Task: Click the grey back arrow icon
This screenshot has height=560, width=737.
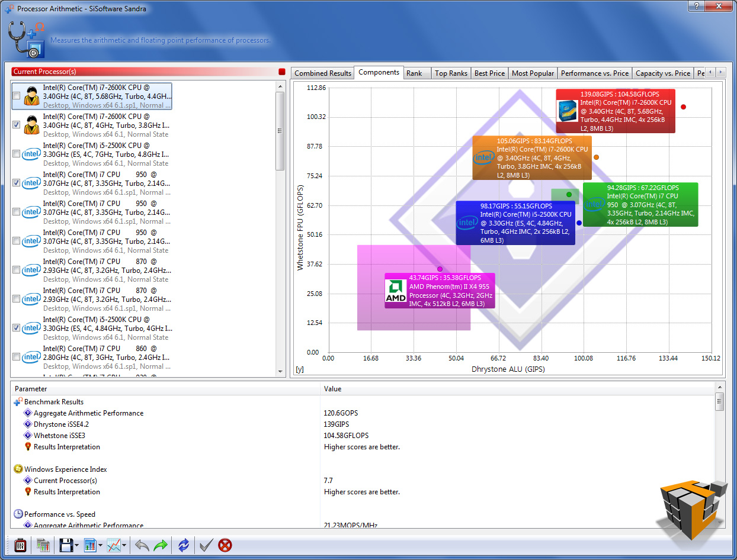Action: [x=142, y=545]
